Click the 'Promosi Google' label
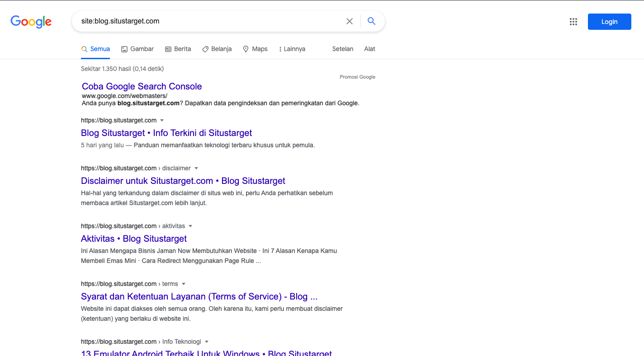Screen dimensions: 644x356 coord(357,77)
